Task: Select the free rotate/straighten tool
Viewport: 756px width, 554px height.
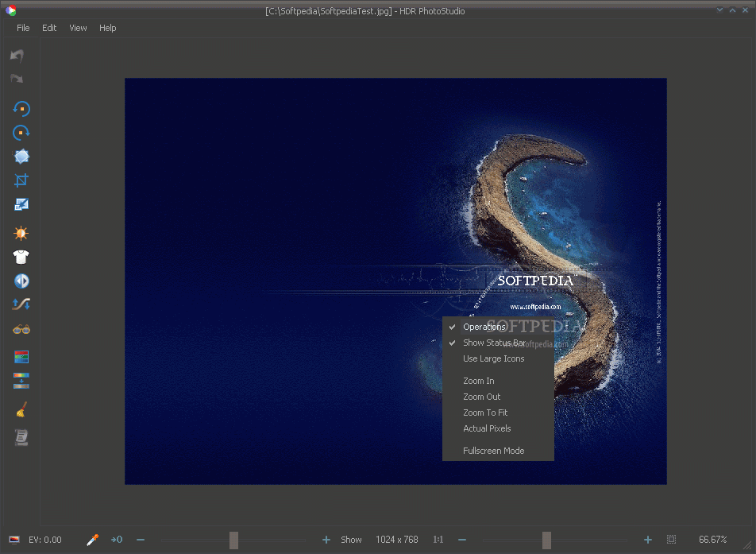Action: click(21, 157)
